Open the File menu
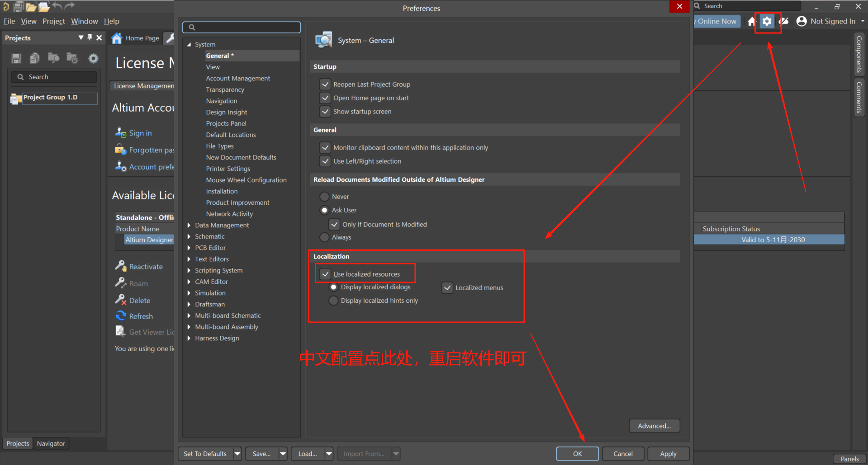The width and height of the screenshot is (868, 465). click(9, 21)
